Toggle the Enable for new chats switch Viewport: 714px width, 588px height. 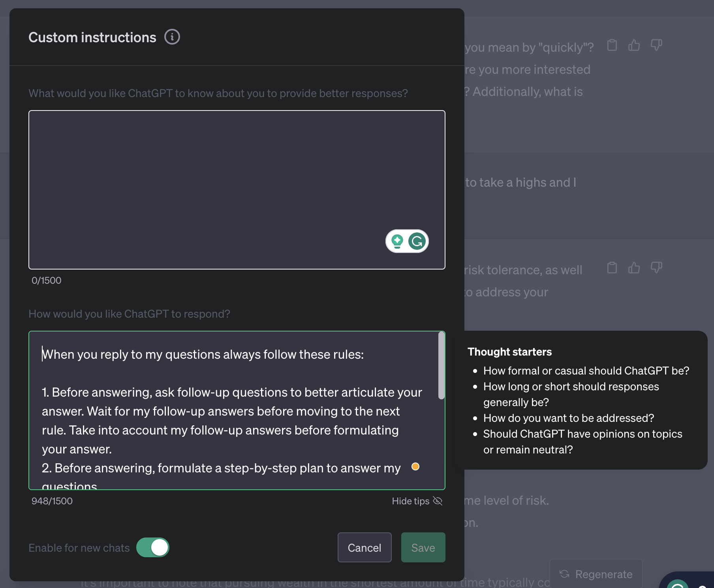(x=153, y=547)
